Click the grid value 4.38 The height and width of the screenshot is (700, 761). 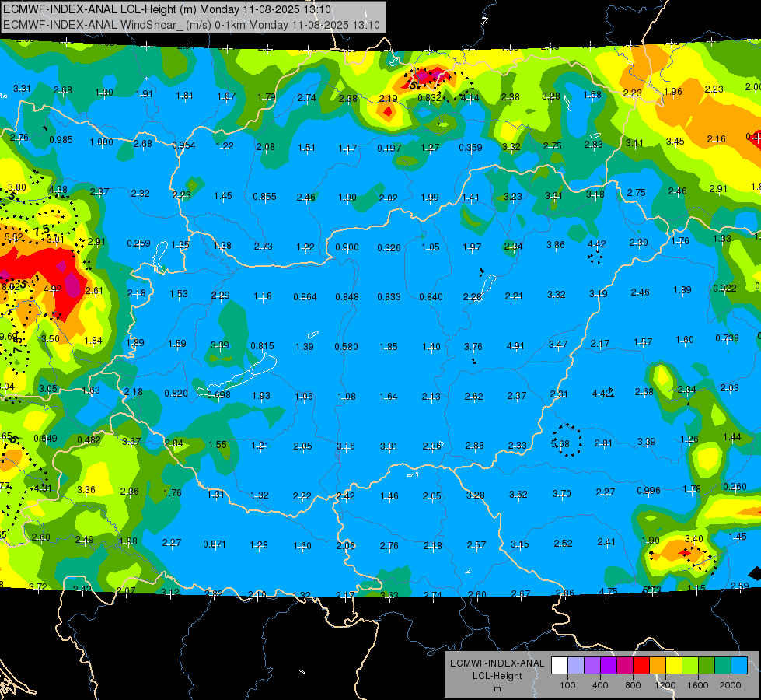click(x=58, y=190)
